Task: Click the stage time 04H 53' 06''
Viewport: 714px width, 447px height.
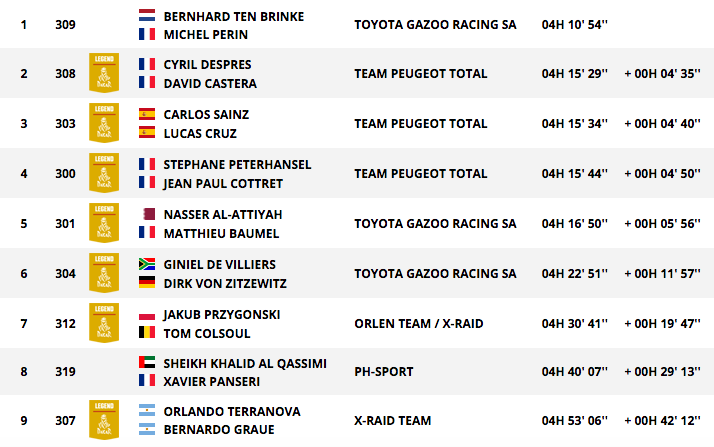Action: tap(575, 421)
